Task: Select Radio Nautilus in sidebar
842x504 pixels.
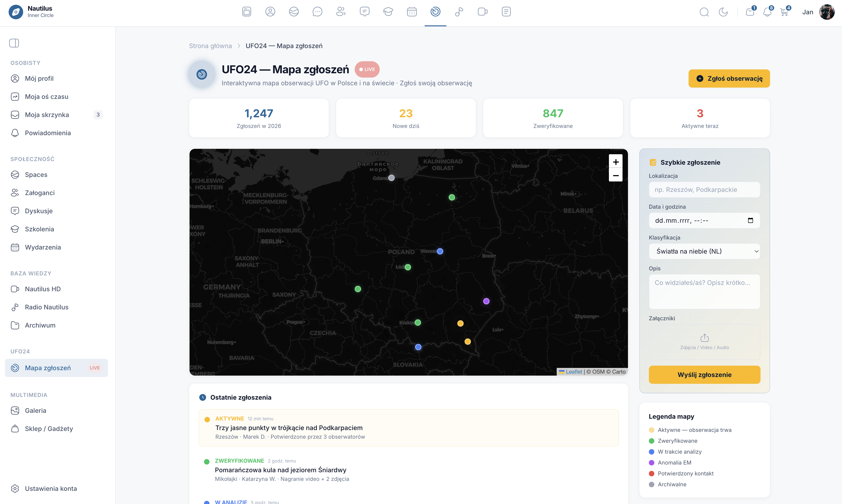Action: pos(47,307)
